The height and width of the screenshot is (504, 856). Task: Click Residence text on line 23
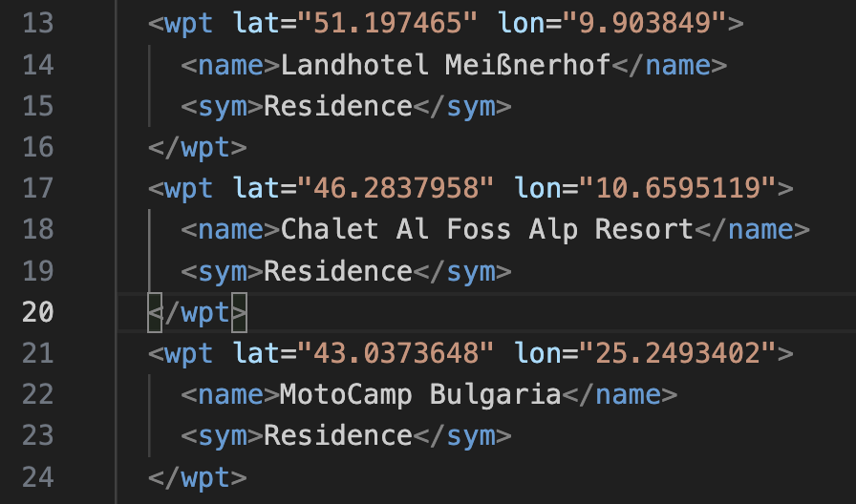coord(338,436)
